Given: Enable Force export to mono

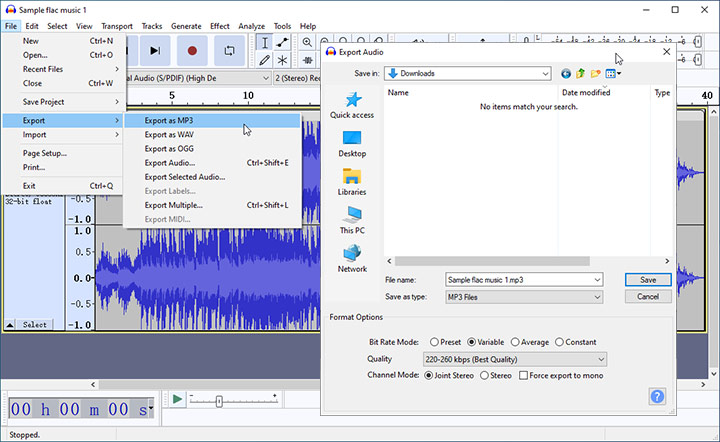Looking at the screenshot, I should click(x=523, y=375).
